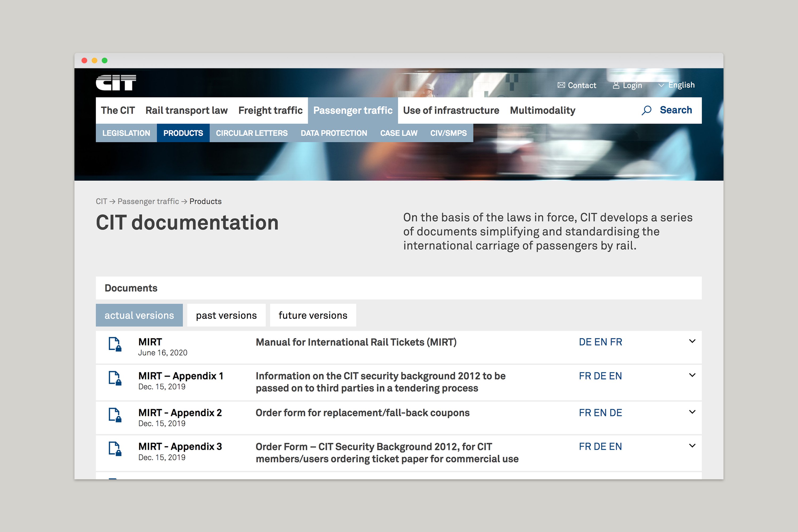Click MIRT – Appendix 1 title

[181, 376]
